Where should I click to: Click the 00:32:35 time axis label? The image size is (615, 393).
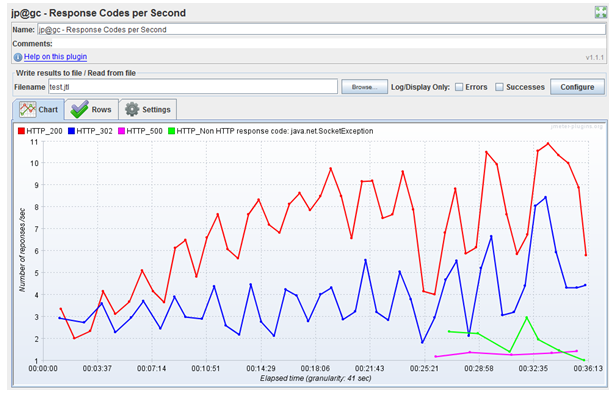(533, 369)
